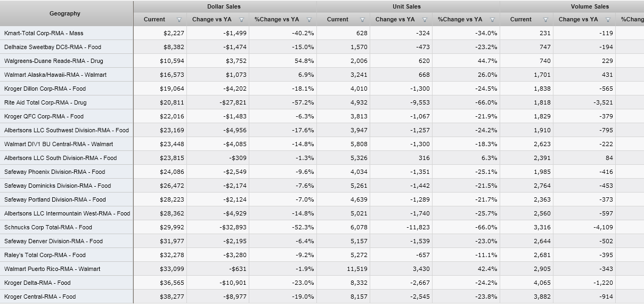The width and height of the screenshot is (644, 304).
Task: Open filter for Volume Sales Change vs YA
Action: click(x=608, y=20)
